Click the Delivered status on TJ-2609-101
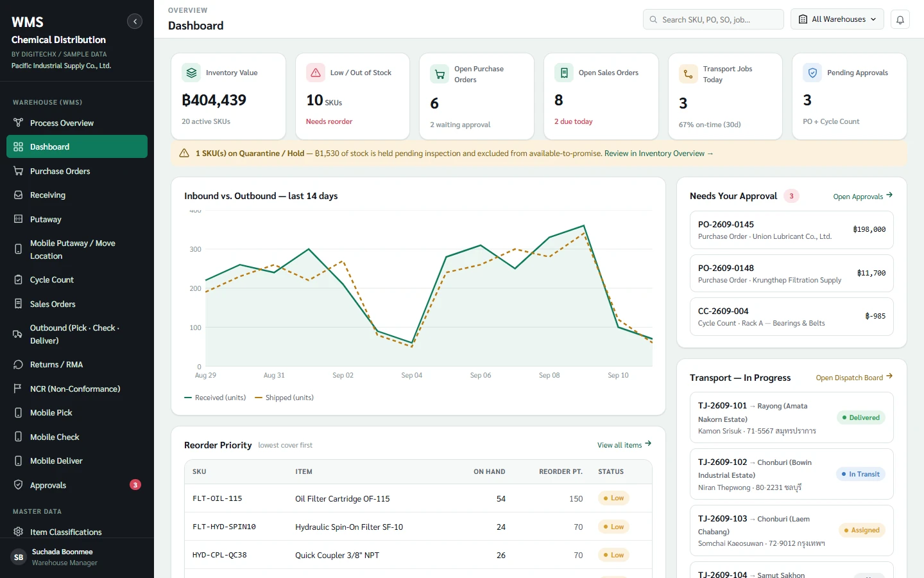Screen dimensions: 924x578 coord(860,417)
